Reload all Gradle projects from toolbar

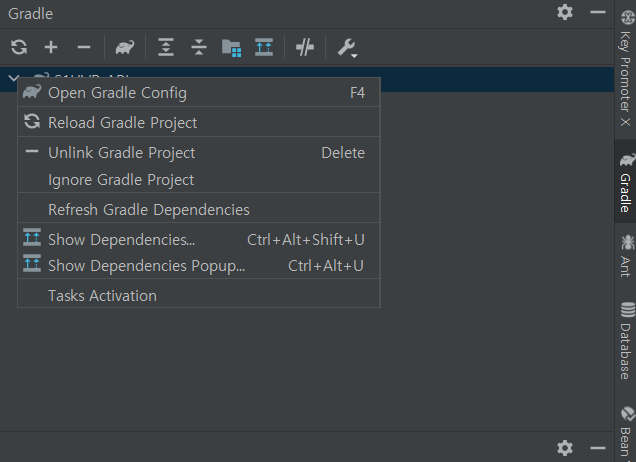point(19,47)
